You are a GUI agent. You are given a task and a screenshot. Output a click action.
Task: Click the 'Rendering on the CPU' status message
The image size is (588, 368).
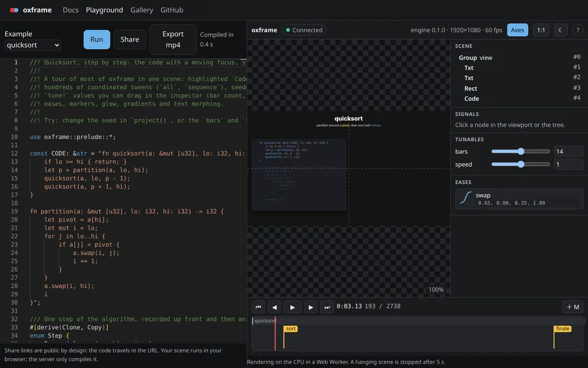[345, 362]
